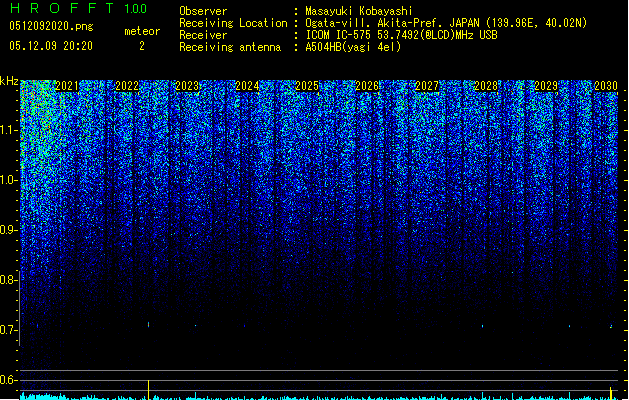
Task: Click the 2028 time marker
Action: pyautogui.click(x=486, y=86)
